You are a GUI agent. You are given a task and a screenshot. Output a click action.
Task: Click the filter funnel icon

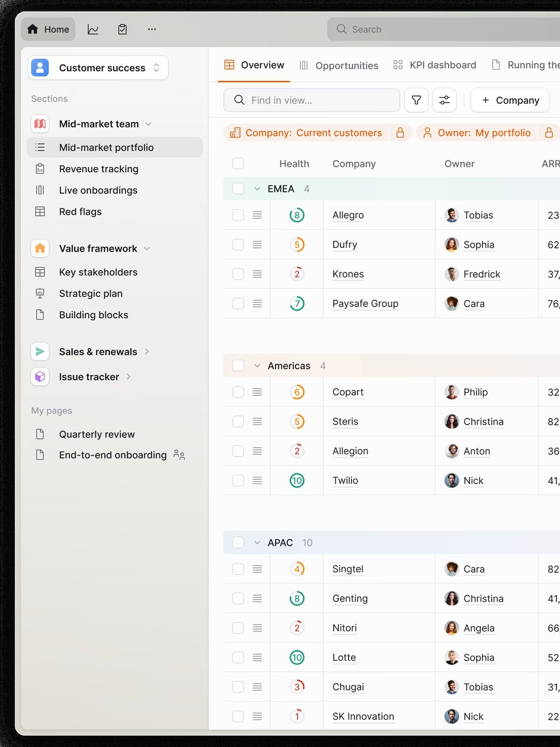click(x=416, y=100)
